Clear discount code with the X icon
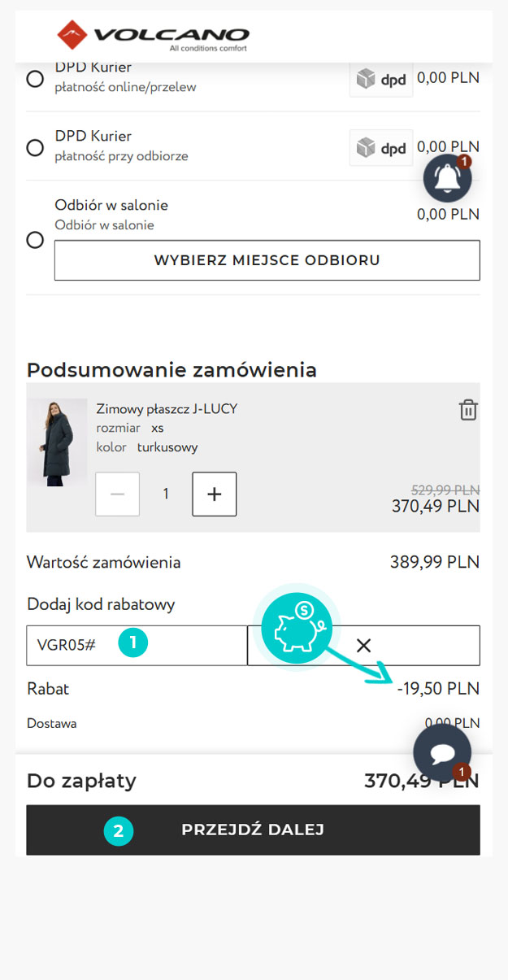The width and height of the screenshot is (508, 980). [x=363, y=646]
